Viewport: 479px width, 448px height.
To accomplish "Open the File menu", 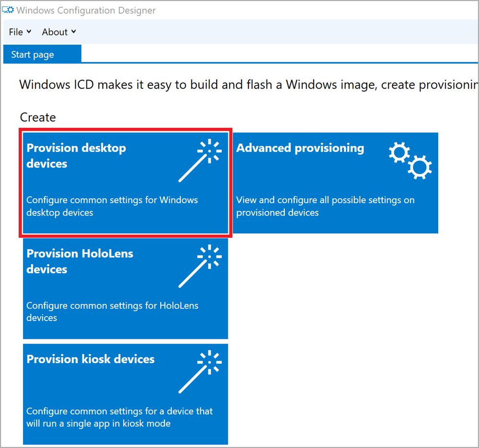I will [20, 32].
